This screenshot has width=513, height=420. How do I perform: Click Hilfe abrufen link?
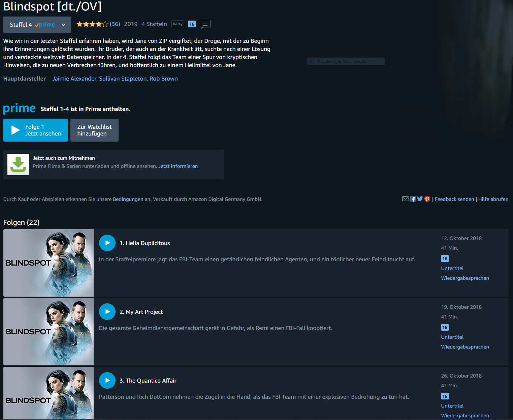(493, 199)
